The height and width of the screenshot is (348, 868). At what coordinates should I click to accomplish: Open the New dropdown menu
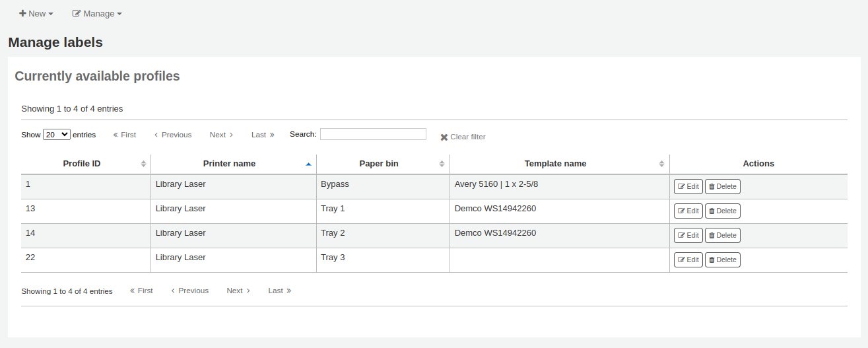pos(36,13)
